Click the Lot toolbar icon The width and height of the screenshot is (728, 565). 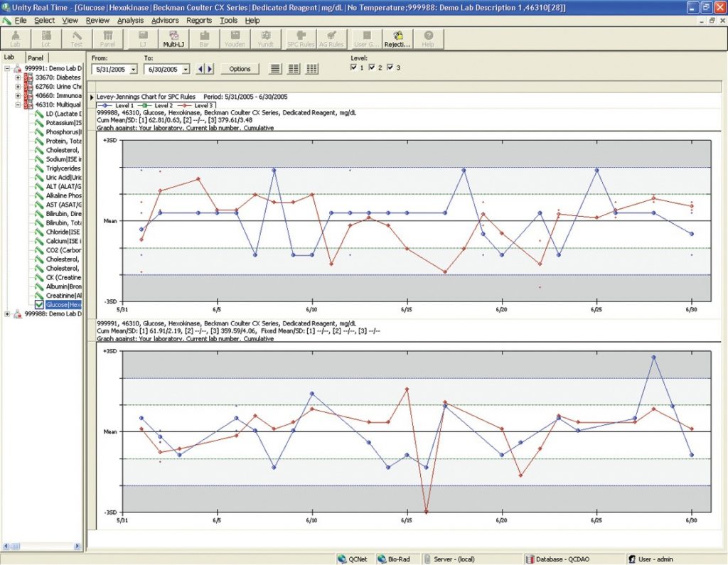click(x=46, y=38)
